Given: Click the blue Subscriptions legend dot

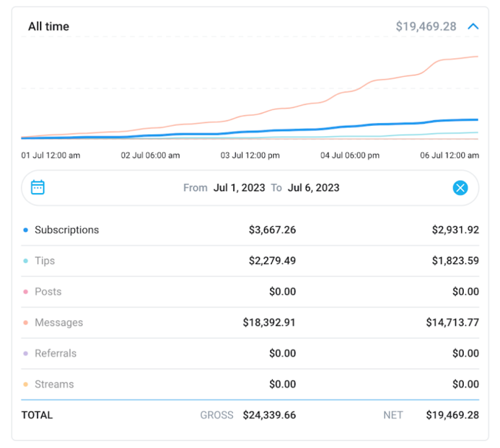Looking at the screenshot, I should (x=26, y=230).
